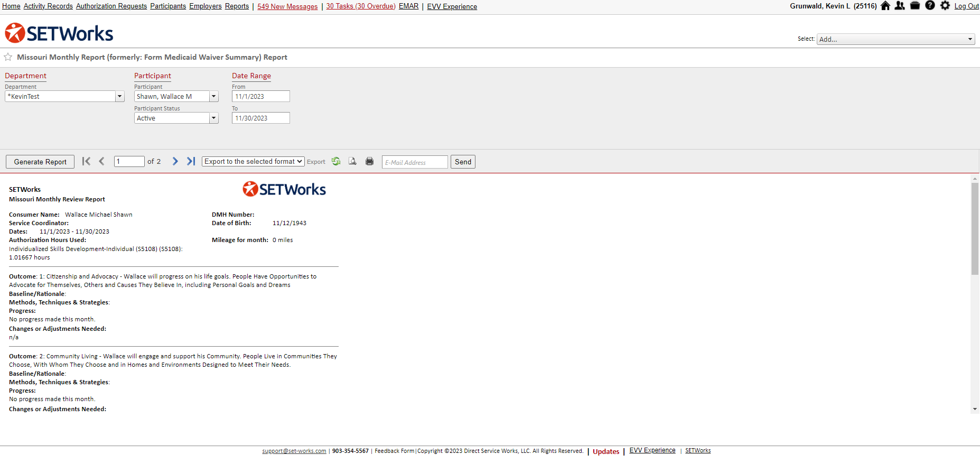Viewport: 980px width, 464px height.
Task: Refresh the report with green arrows icon
Action: coord(336,162)
